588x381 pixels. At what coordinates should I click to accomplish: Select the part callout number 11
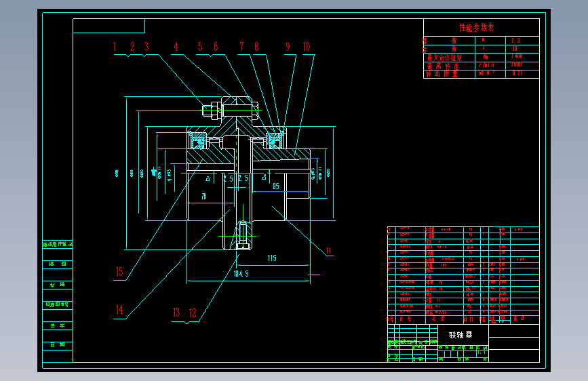[328, 251]
